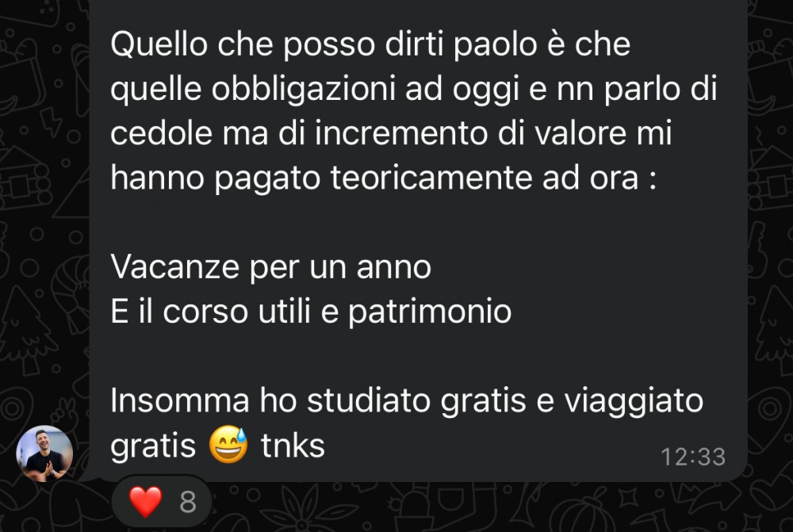Click the empty blank line below "patrimonio"
793x532 pixels.
418,356
